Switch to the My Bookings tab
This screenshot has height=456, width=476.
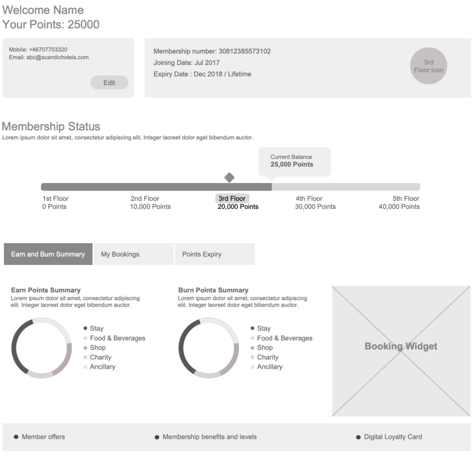pyautogui.click(x=134, y=254)
